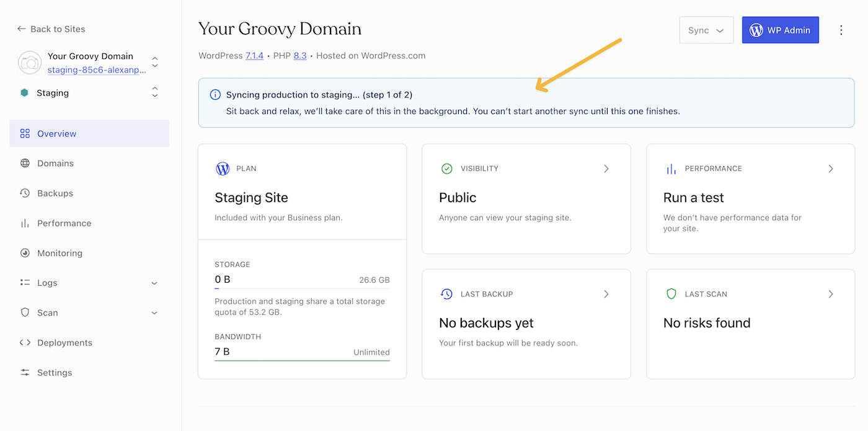Click the WordPress logo in the Plan card
868x431 pixels.
click(223, 169)
